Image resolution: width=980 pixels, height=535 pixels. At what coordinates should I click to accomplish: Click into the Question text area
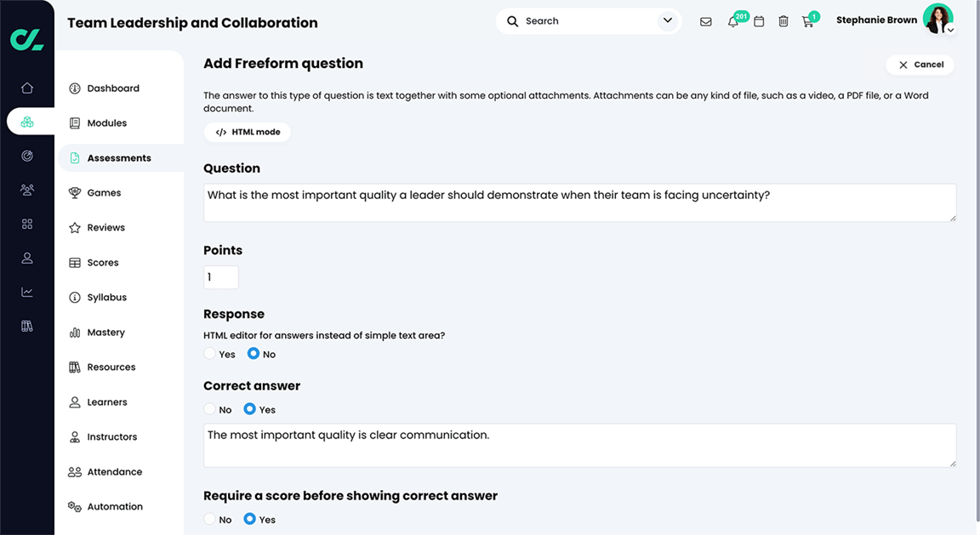pos(579,203)
